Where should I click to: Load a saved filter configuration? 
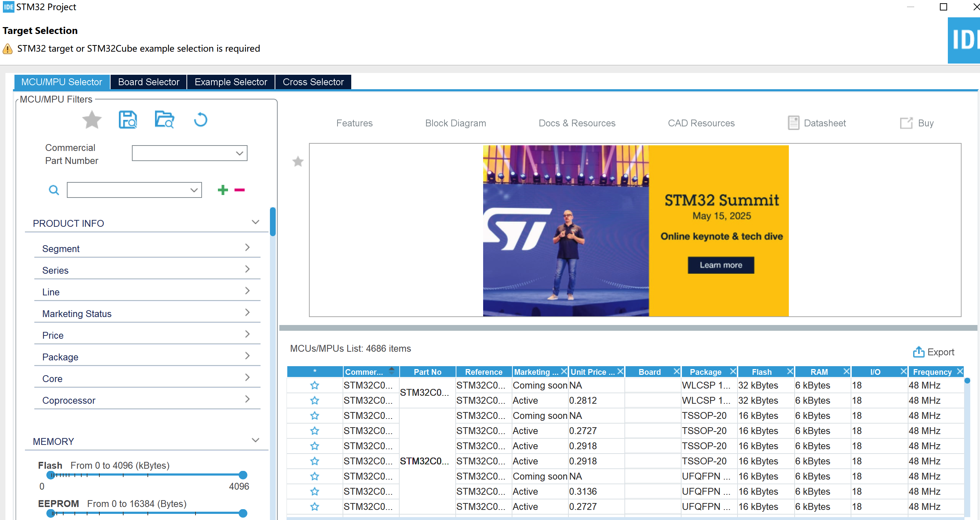coord(164,120)
